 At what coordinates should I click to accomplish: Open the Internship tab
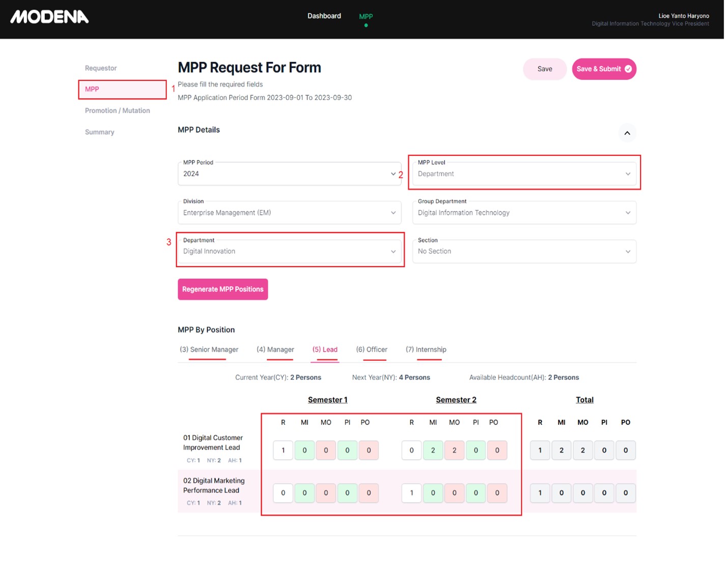(426, 350)
